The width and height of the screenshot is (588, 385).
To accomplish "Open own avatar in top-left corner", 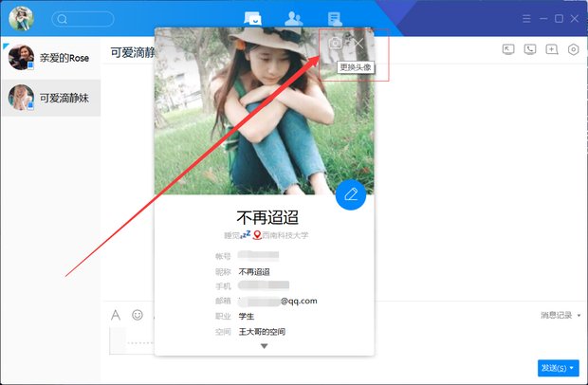I will click(22, 18).
